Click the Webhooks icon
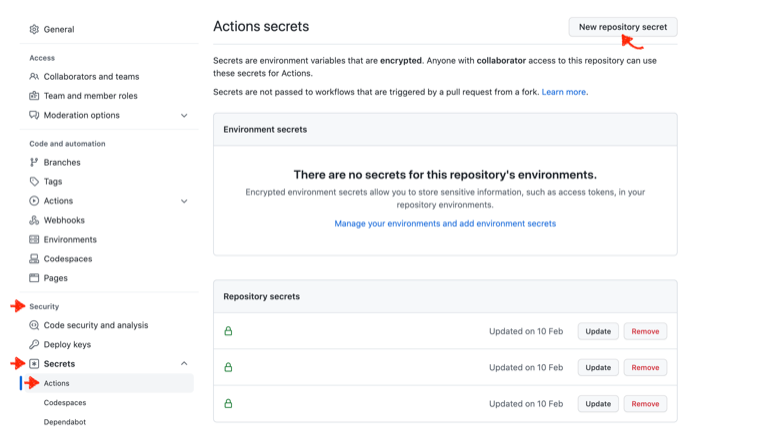 point(34,220)
